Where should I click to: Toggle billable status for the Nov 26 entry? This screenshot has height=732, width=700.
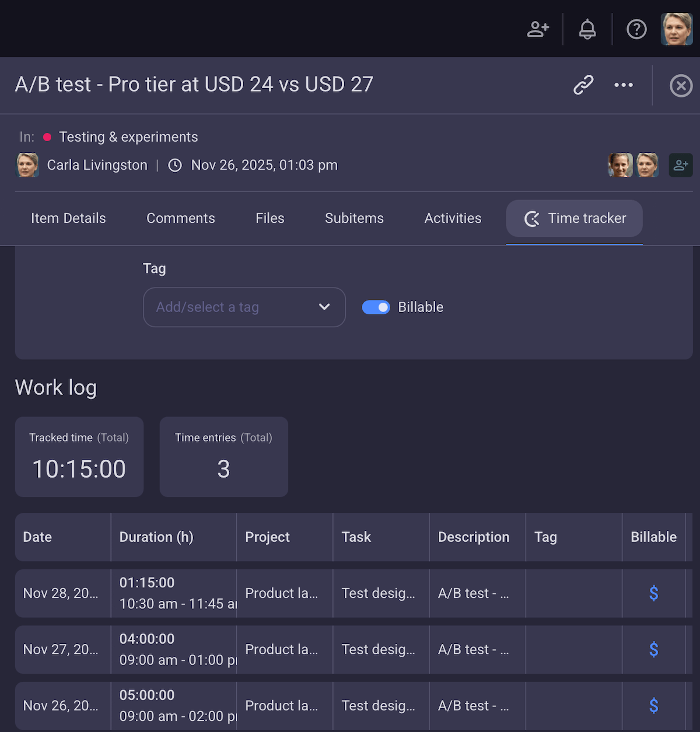click(x=653, y=705)
